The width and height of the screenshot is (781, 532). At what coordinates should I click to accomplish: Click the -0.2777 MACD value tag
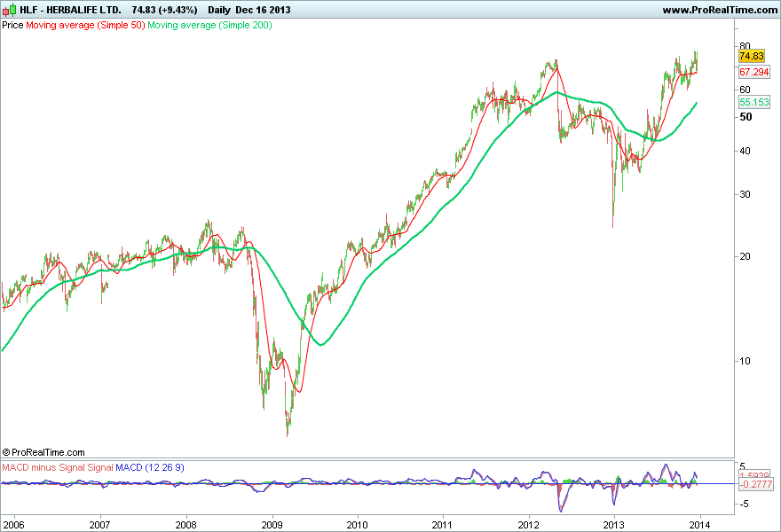pos(755,484)
